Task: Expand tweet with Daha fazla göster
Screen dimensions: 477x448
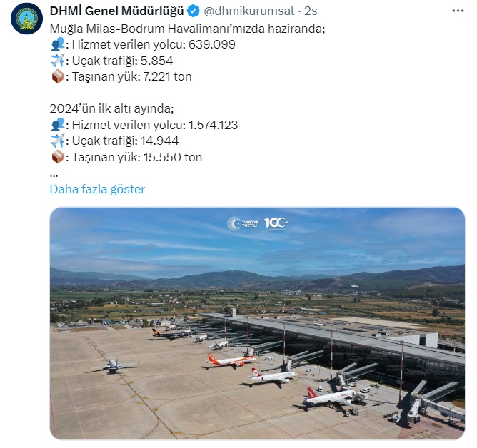Action: [97, 189]
